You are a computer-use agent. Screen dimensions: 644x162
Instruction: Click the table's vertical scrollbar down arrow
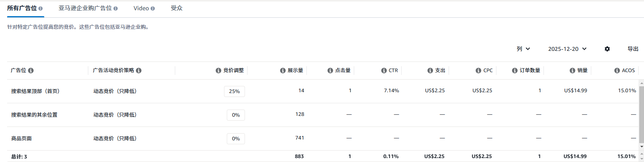pos(641,147)
